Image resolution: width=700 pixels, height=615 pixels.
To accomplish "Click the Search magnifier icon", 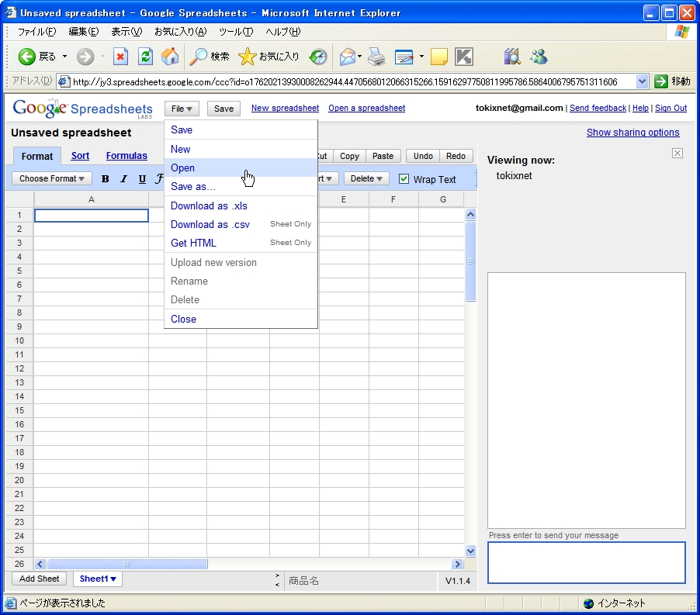I will point(198,57).
